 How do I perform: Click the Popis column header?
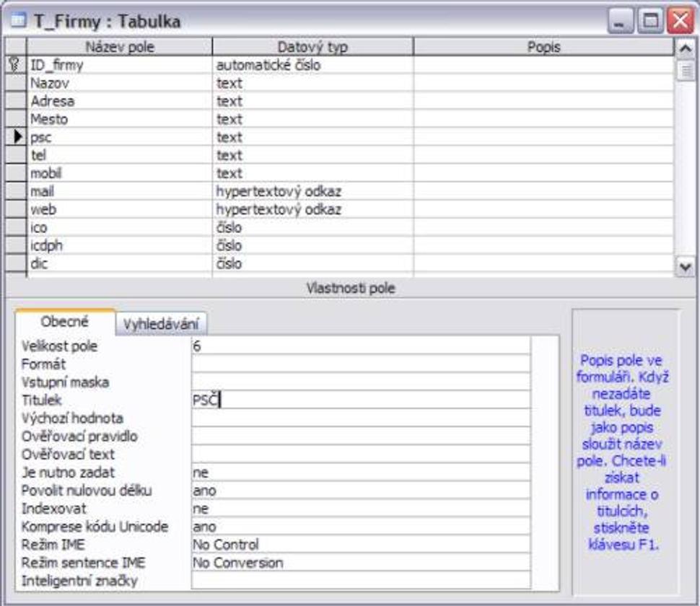point(543,47)
